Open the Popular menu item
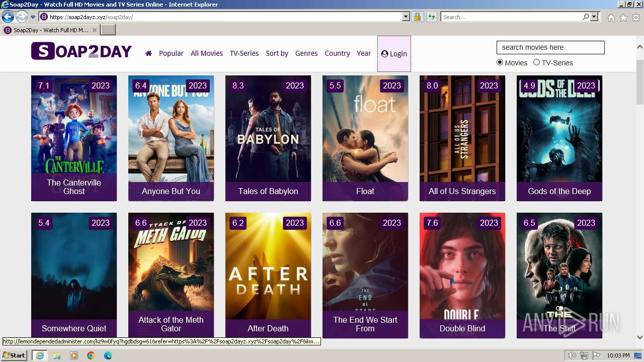Screen dimensions: 644x362 171,53
